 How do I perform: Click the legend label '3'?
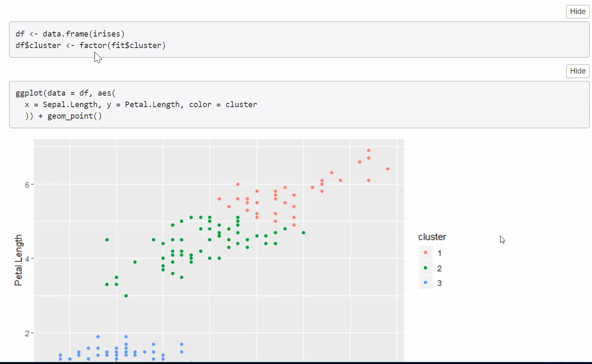tap(440, 283)
